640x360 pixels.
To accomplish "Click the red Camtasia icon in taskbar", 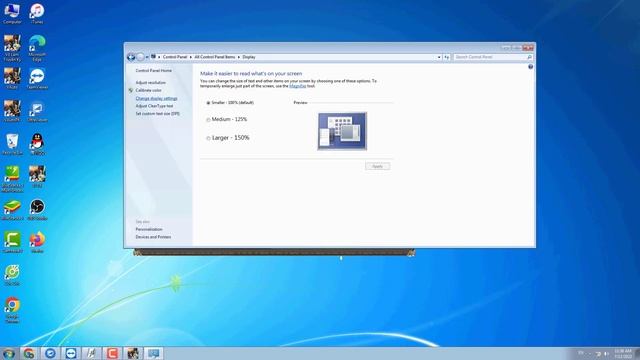I will coord(112,353).
